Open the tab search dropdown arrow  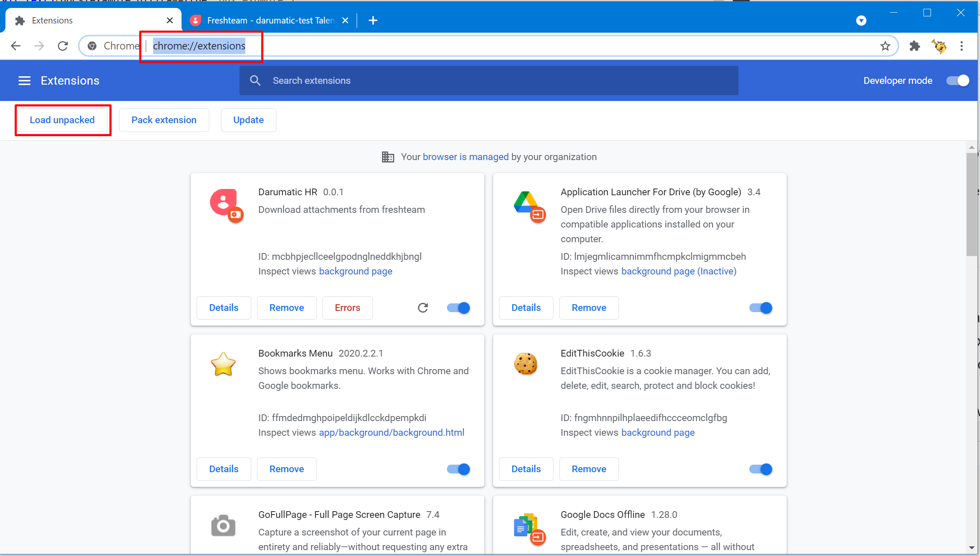tap(861, 21)
